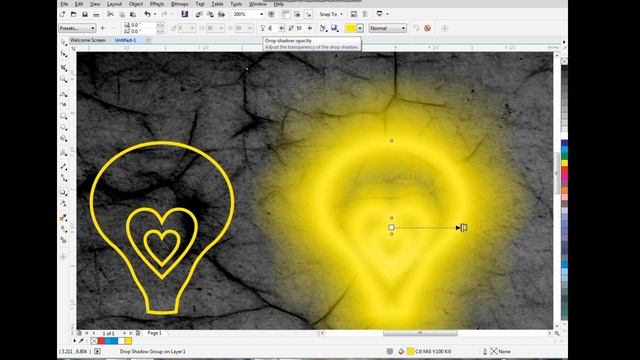Select the Parallel Dimension tool
This screenshot has height=360, width=640.
64,167
